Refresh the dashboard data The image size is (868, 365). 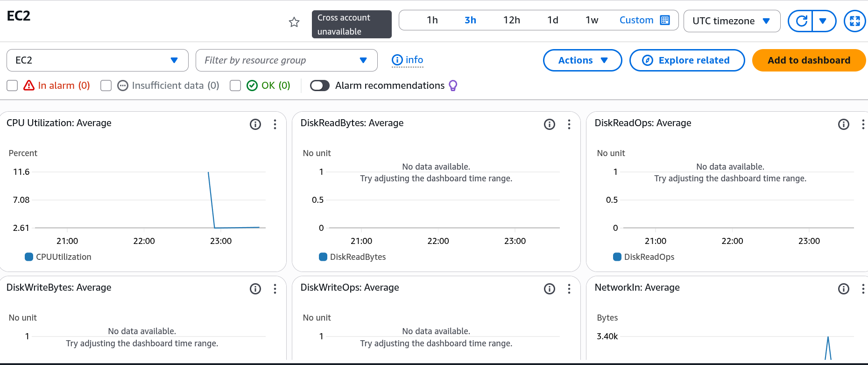tap(801, 21)
